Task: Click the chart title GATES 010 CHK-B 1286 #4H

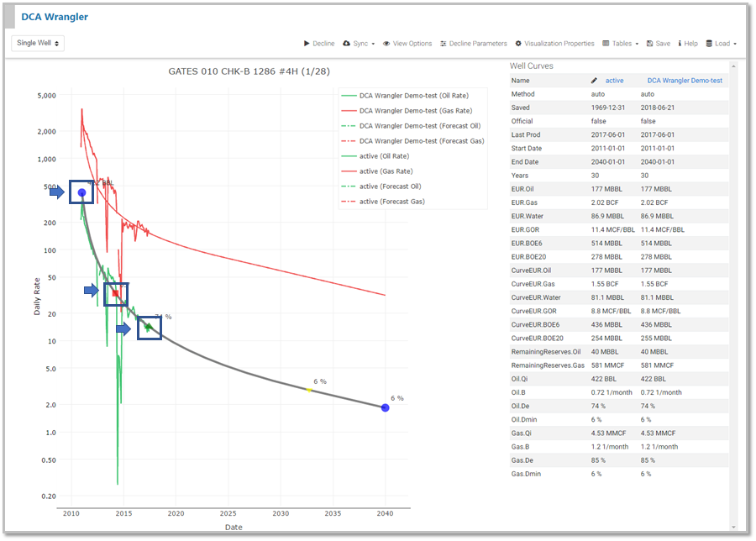Action: click(x=249, y=71)
